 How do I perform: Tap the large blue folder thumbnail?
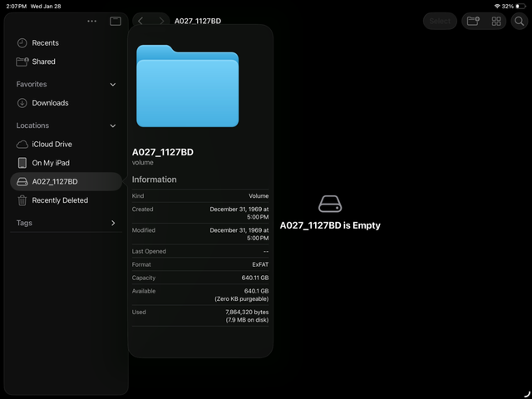tap(187, 86)
